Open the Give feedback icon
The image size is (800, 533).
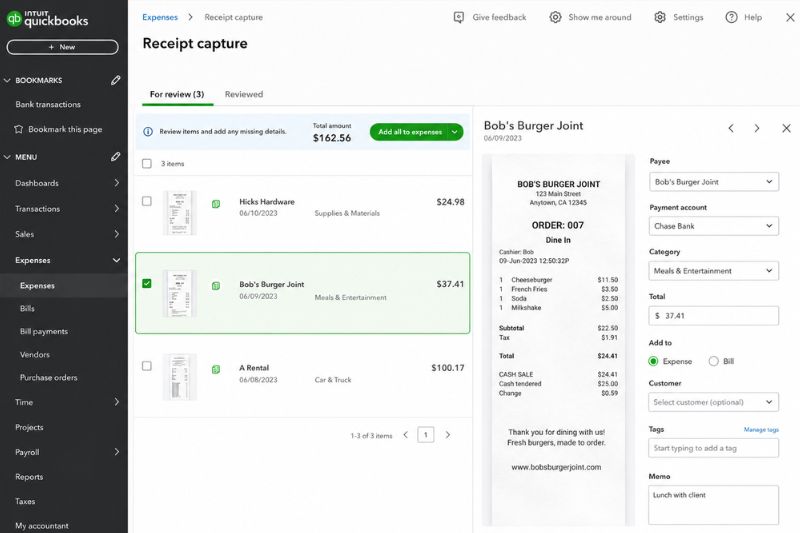coord(459,17)
